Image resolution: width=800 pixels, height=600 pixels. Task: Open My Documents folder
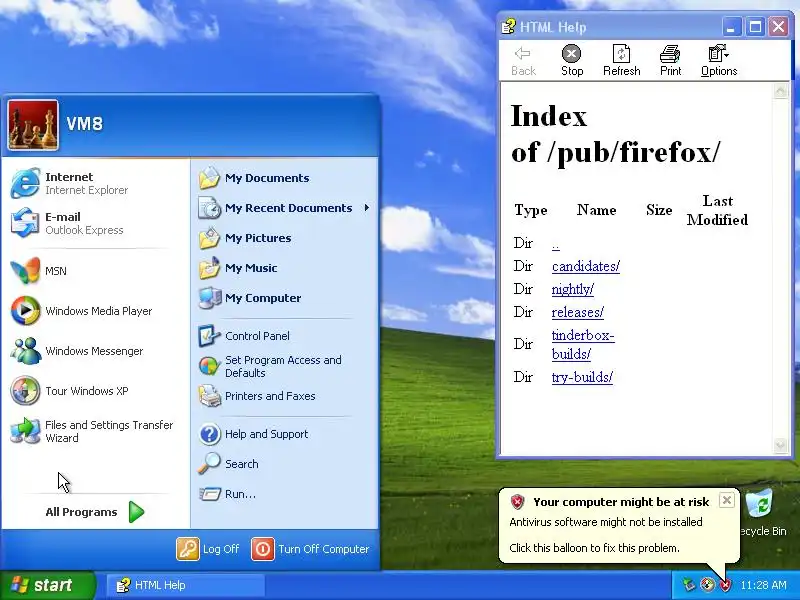click(285, 178)
